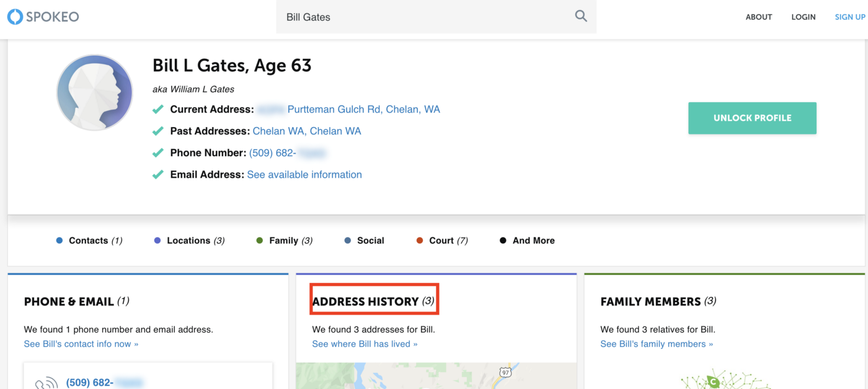Open the About page
This screenshot has width=868, height=389.
point(758,17)
